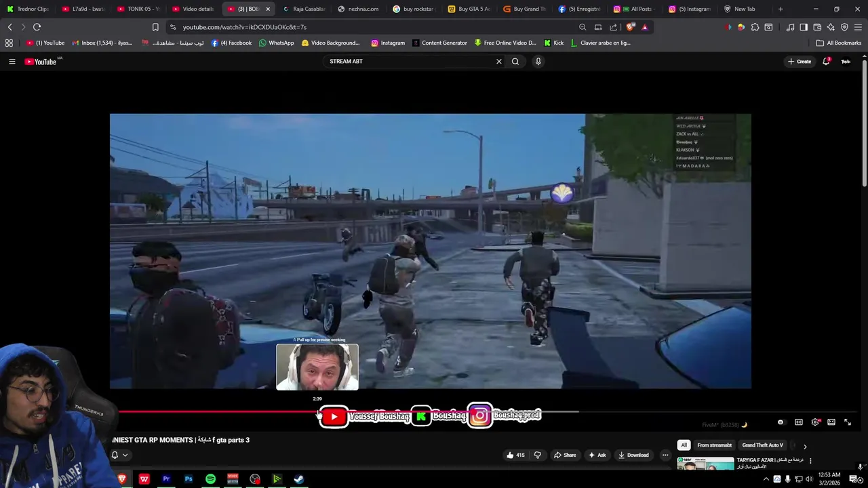The image size is (868, 488).
Task: Open a new browser tab with plus
Action: click(x=781, y=9)
